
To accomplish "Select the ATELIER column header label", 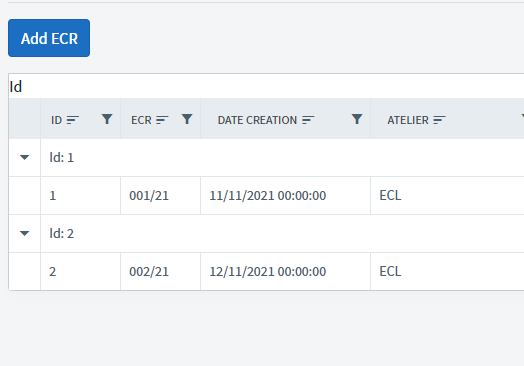I will point(408,120).
